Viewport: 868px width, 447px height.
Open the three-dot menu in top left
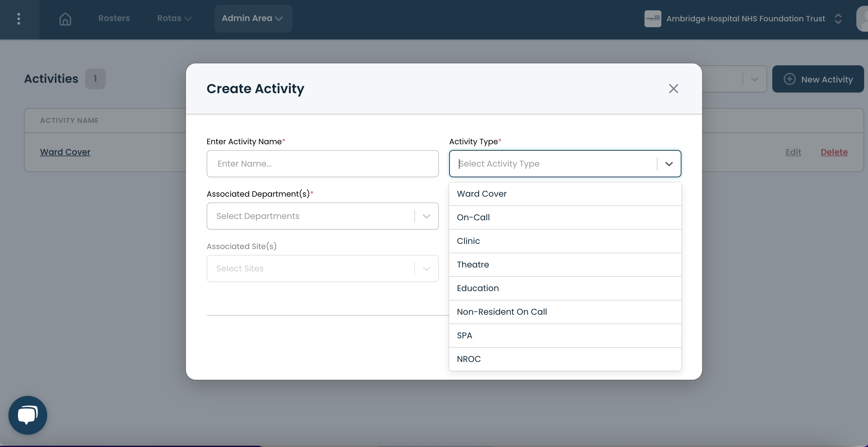coord(19,19)
